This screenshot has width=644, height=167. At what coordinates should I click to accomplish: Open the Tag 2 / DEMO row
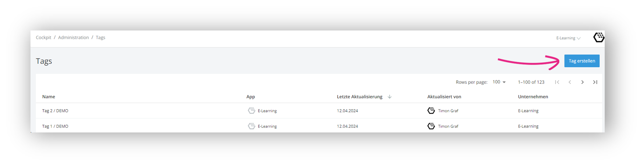pyautogui.click(x=319, y=111)
